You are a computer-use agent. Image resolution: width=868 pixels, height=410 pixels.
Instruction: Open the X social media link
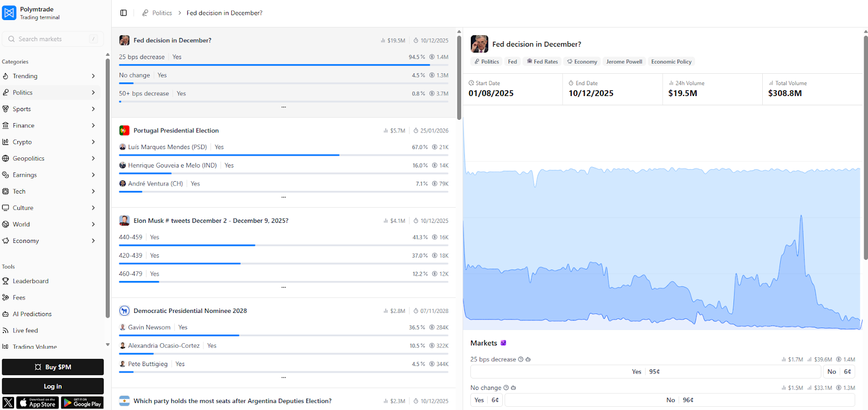(x=8, y=402)
